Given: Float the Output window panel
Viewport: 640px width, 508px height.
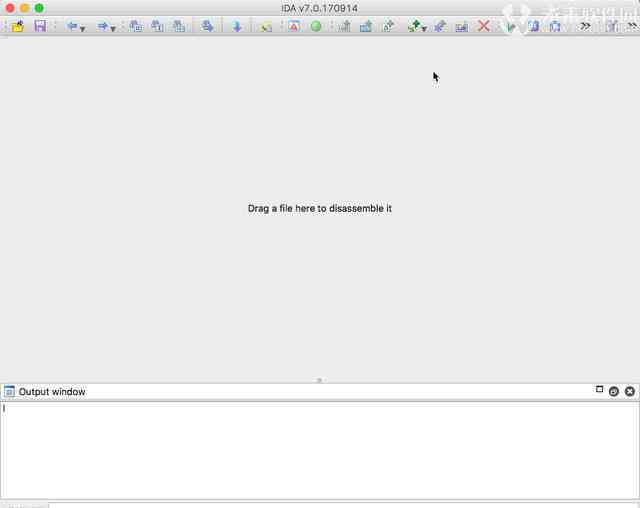Looking at the screenshot, I should [x=599, y=389].
